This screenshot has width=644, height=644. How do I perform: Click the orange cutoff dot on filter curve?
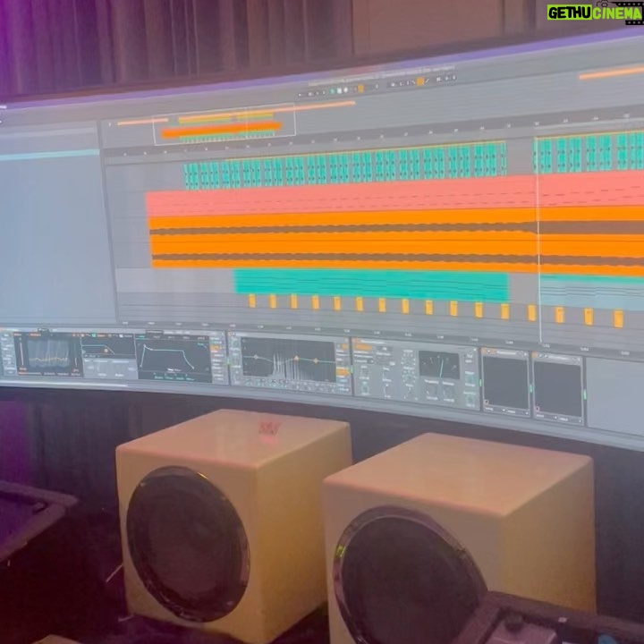(106, 351)
